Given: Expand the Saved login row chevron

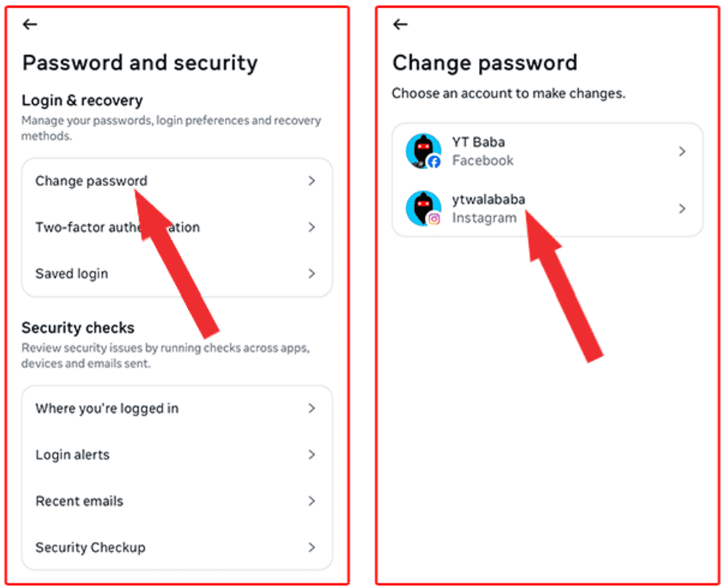Looking at the screenshot, I should pyautogui.click(x=311, y=273).
